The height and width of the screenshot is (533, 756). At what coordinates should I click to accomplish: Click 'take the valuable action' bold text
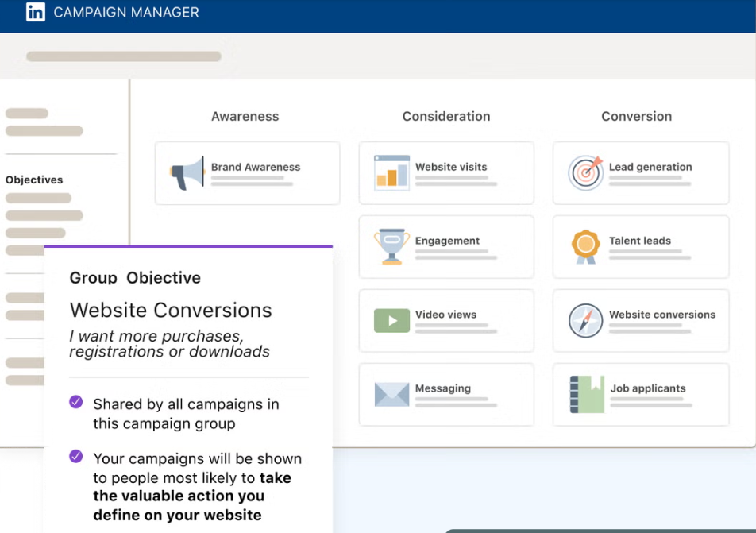192,496
